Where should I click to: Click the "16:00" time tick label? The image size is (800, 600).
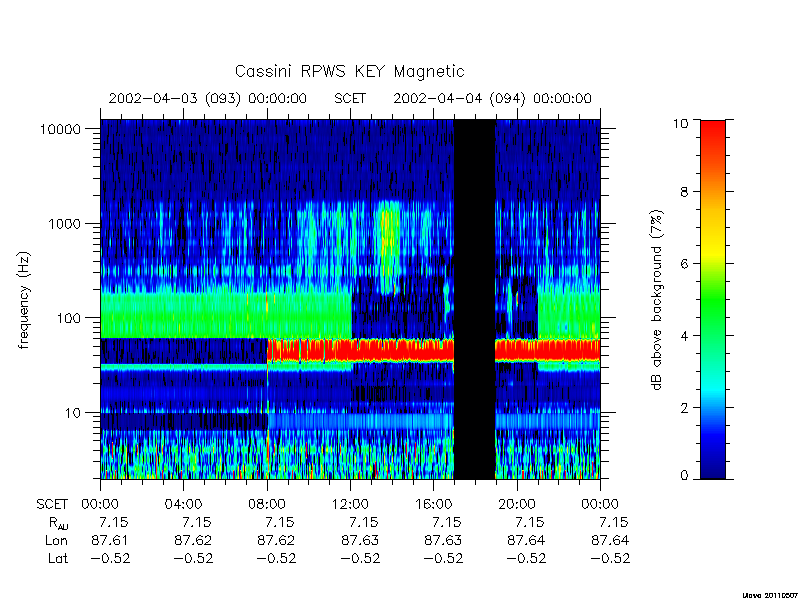point(433,505)
